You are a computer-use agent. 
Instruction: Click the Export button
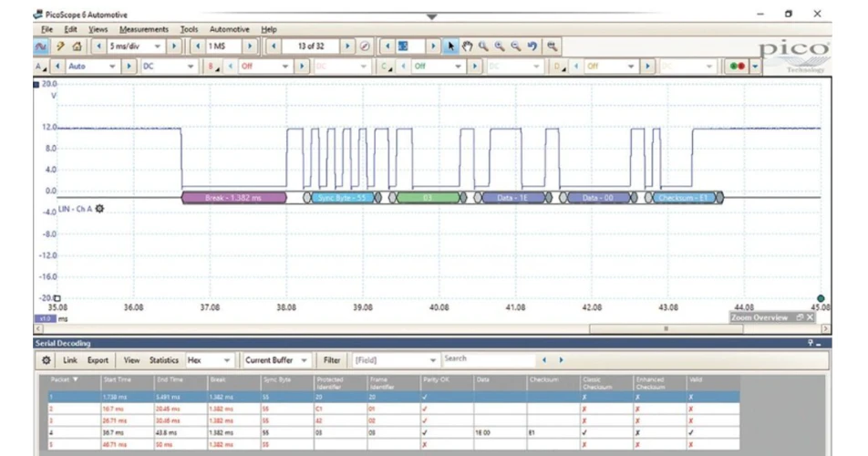[x=98, y=360]
